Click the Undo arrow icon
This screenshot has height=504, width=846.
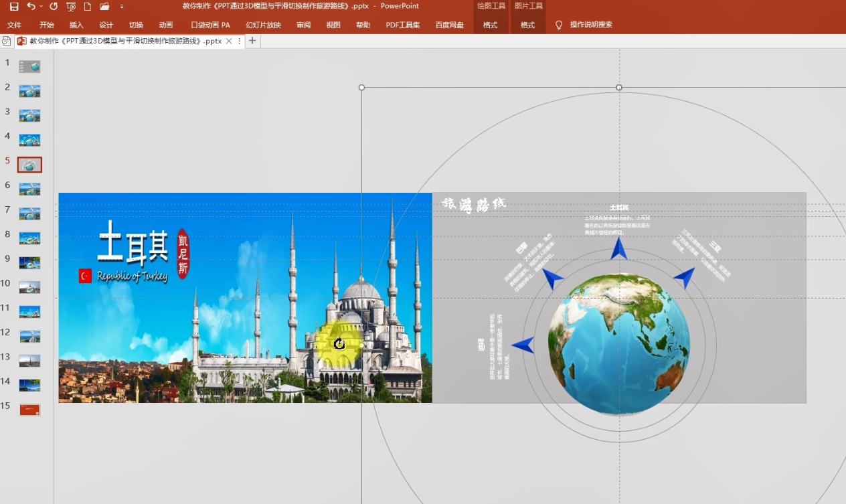tap(31, 6)
